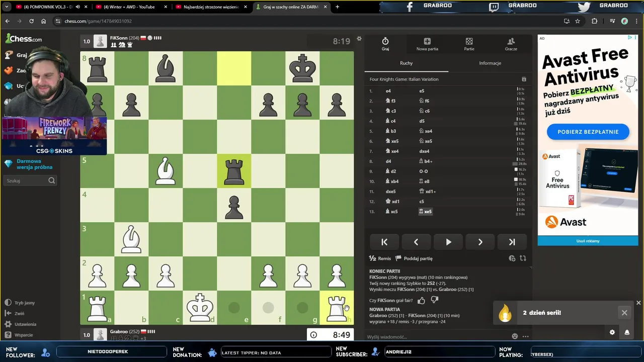Screen dimensions: 644x362
Task: Switch to POMPOWNIK VOL.3 browser tab
Action: 50,7
